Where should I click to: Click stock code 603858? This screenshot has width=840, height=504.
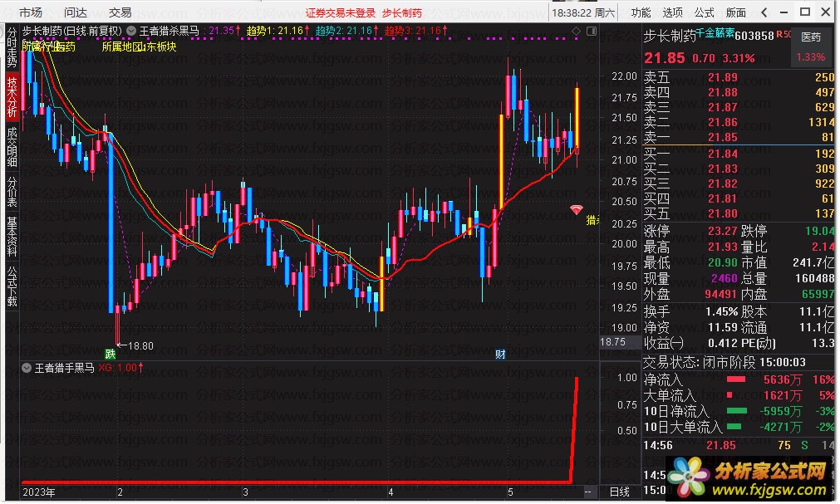pyautogui.click(x=754, y=36)
